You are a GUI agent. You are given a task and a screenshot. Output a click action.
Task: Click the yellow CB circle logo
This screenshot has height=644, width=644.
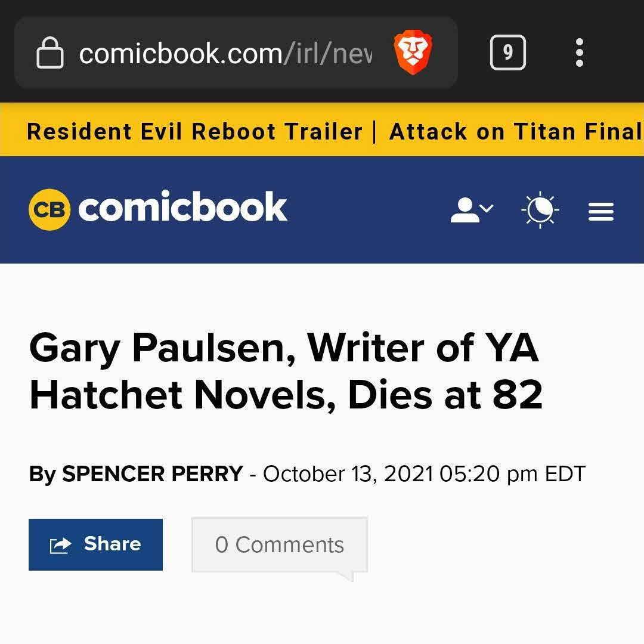[x=49, y=209]
